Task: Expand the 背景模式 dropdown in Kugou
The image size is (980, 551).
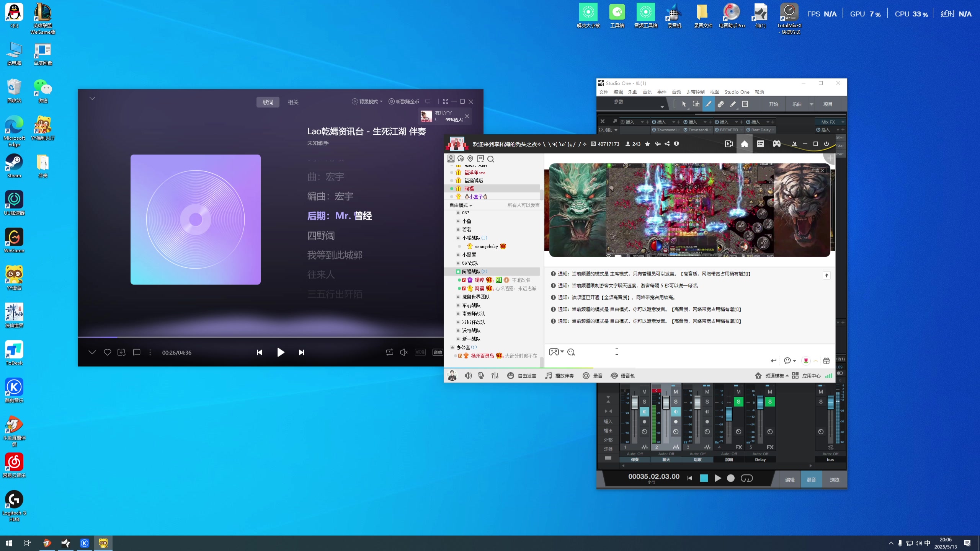Action: [x=367, y=101]
